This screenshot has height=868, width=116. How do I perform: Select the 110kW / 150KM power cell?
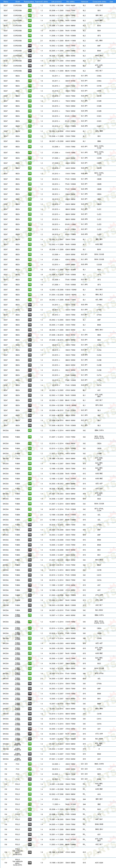click(70, 290)
